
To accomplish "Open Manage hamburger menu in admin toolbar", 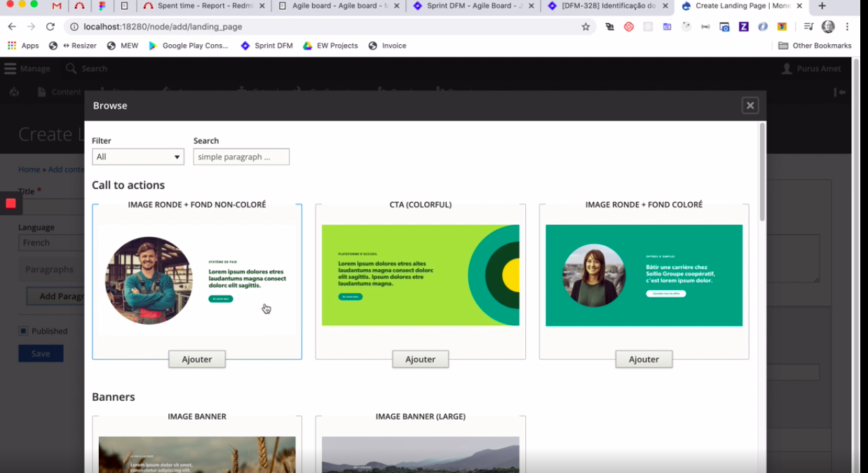I will 27,69.
